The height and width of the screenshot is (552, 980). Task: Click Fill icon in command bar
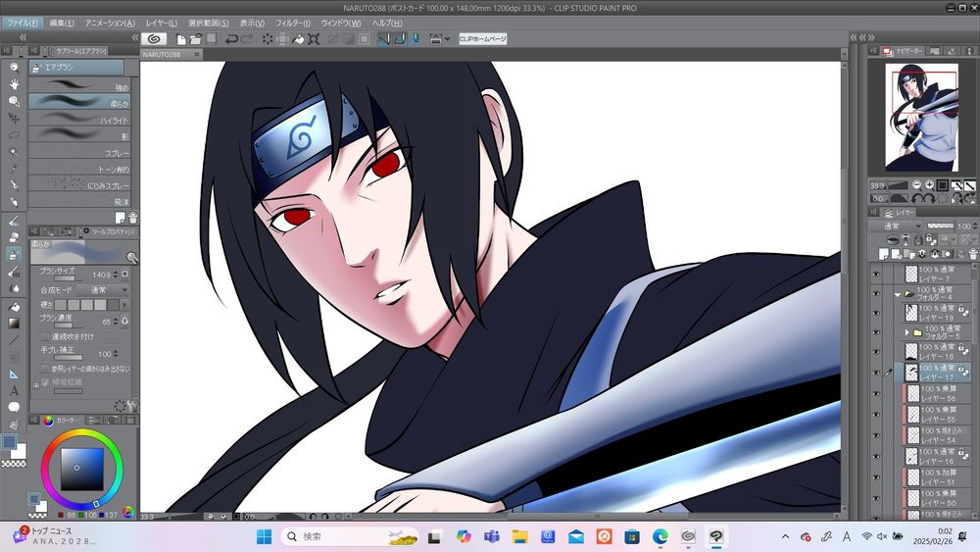point(298,39)
